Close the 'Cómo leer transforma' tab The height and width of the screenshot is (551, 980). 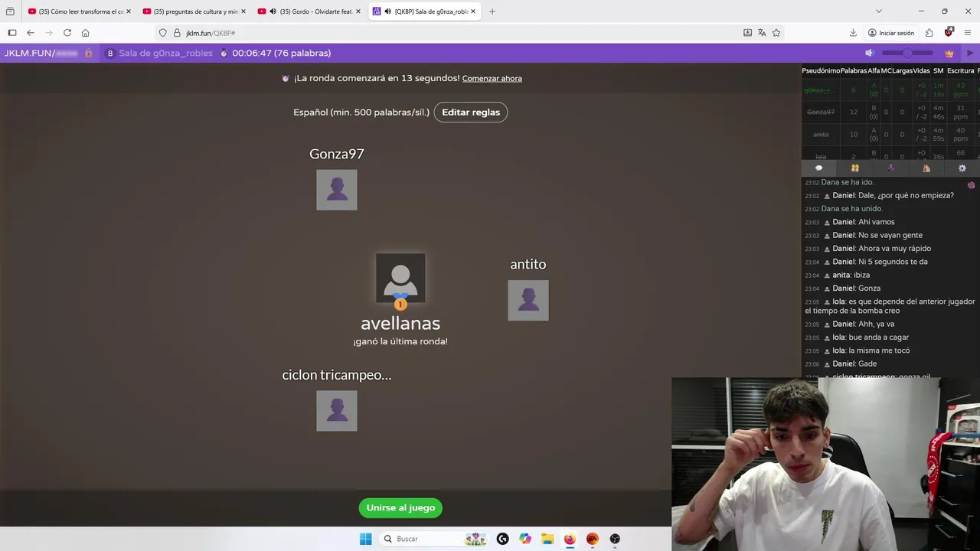[128, 11]
